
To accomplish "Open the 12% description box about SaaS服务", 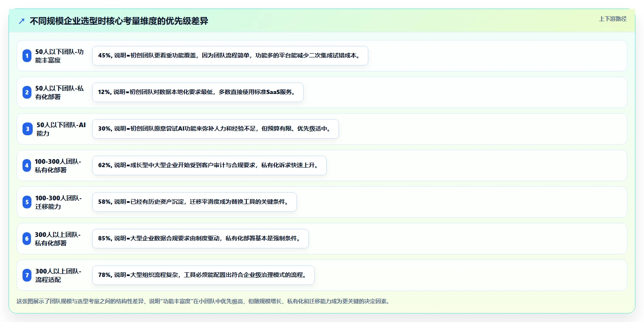I will 198,92.
